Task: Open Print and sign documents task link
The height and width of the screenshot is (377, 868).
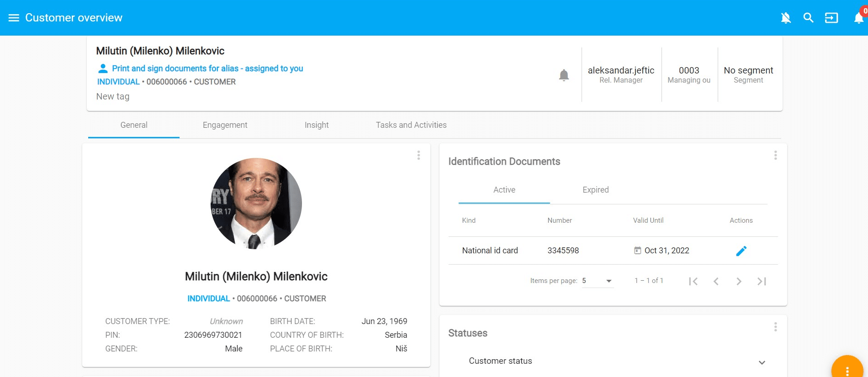Action: click(207, 68)
